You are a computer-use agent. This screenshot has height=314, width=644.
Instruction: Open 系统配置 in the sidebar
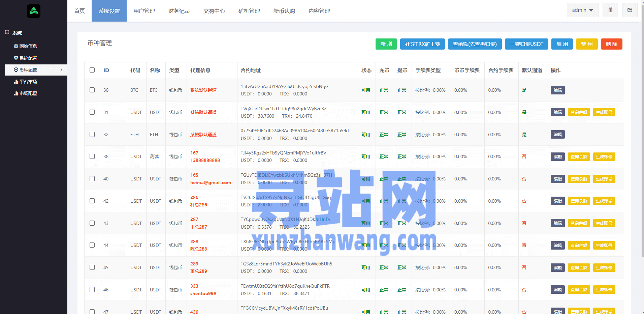[x=28, y=58]
